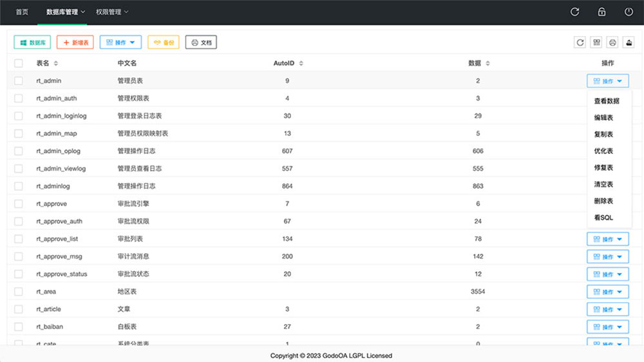
Task: Sort by 表名 column arrows
Action: click(56, 63)
